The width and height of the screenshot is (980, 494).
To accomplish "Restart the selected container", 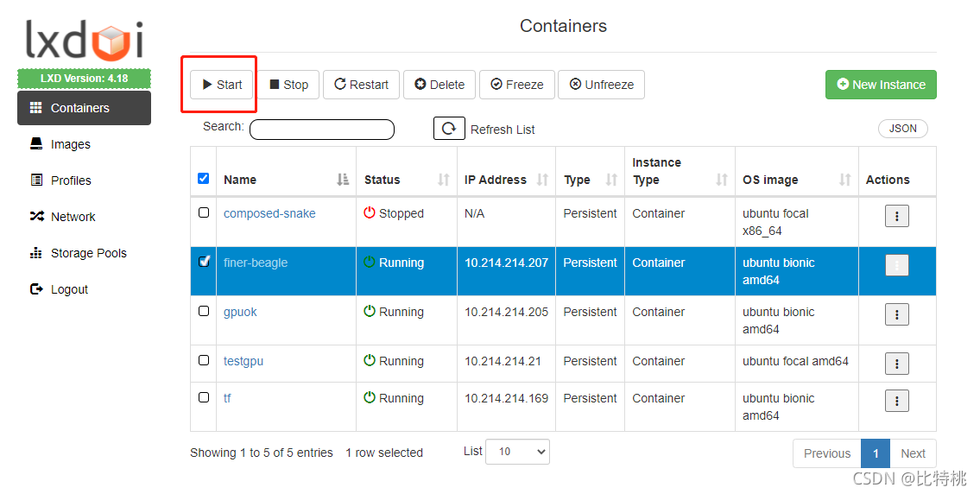I will click(x=361, y=85).
